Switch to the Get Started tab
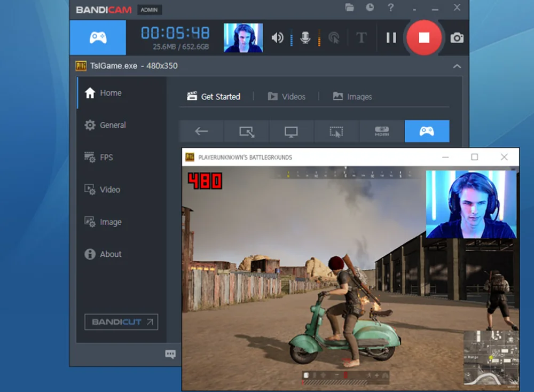The image size is (534, 392). [x=214, y=96]
